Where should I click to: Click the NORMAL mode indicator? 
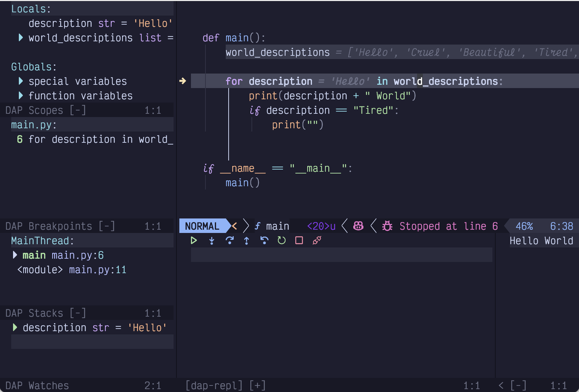click(x=202, y=226)
